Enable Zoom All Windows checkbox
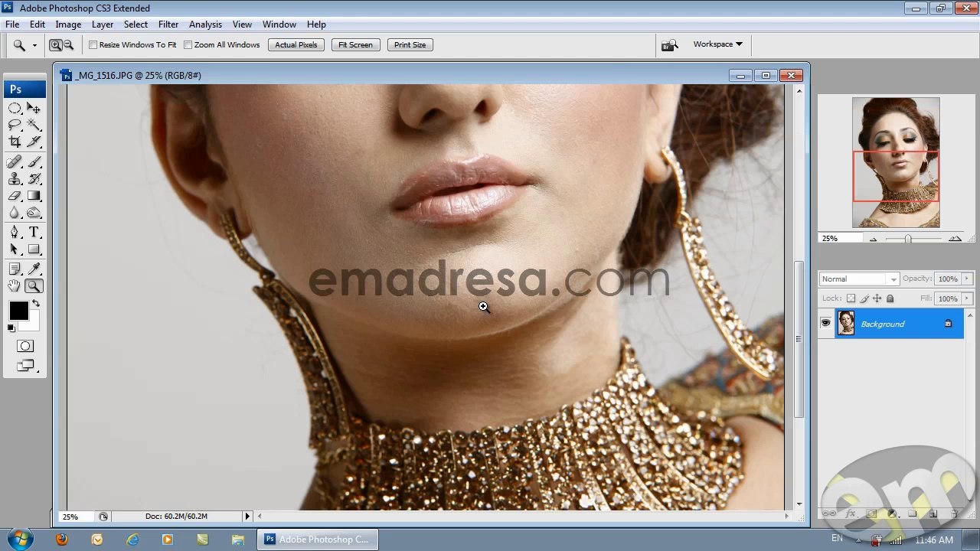The image size is (980, 551). click(x=188, y=45)
